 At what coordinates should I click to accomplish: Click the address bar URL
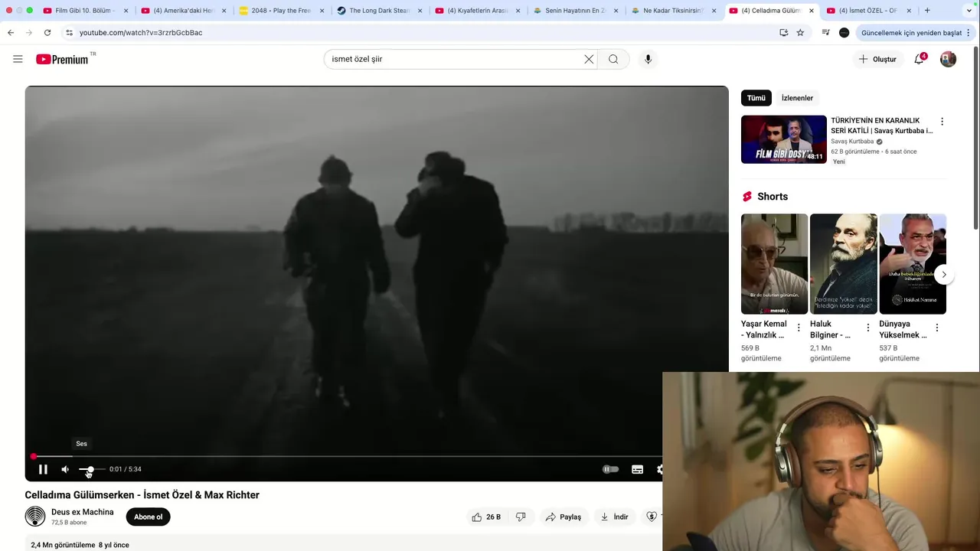(x=141, y=33)
